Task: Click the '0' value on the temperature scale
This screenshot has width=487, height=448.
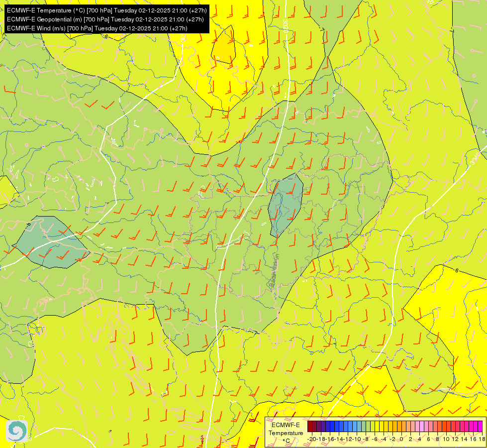Action: 401,439
